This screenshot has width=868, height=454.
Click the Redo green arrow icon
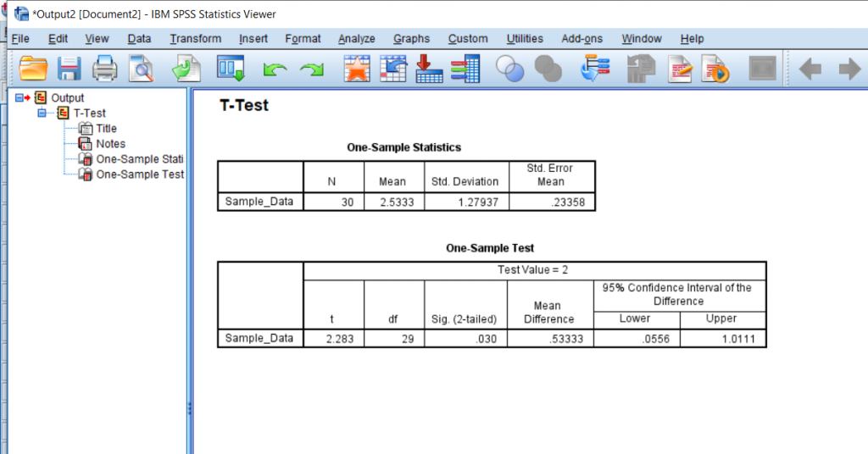(312, 69)
